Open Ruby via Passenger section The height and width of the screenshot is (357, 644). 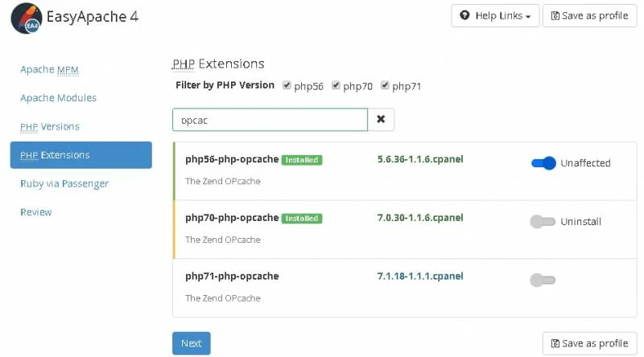coord(64,183)
